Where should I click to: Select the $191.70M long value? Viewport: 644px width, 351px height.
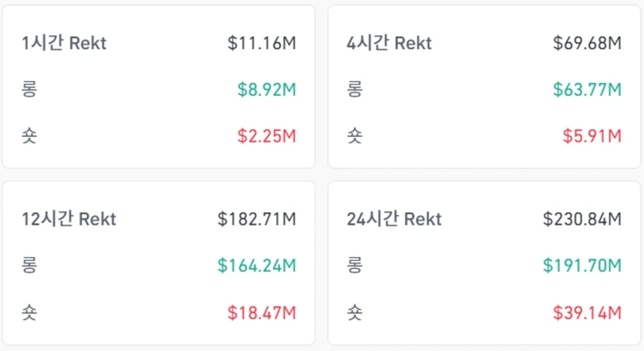[x=582, y=265]
